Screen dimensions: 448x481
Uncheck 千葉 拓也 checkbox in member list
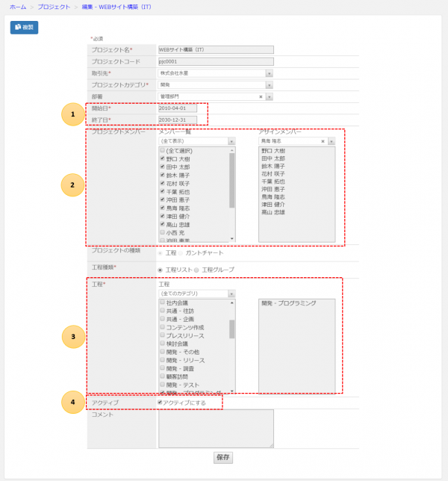click(x=163, y=191)
